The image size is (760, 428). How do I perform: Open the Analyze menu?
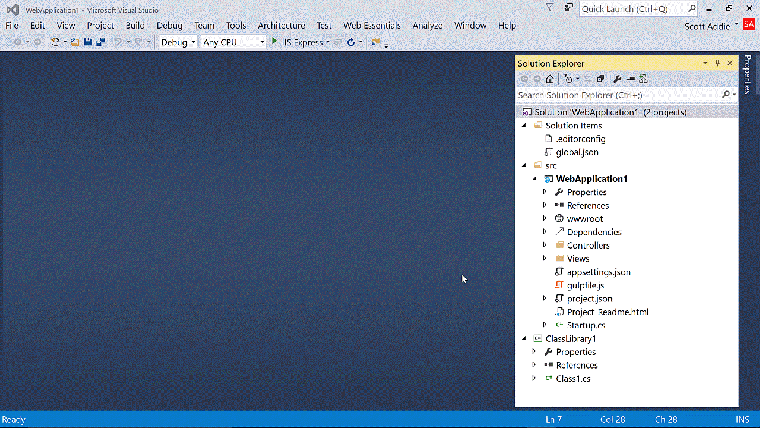point(428,26)
